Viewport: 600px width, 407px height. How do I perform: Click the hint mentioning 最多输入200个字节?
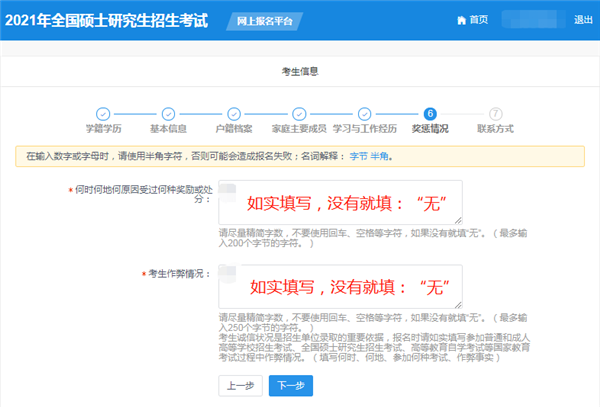pyautogui.click(x=373, y=238)
